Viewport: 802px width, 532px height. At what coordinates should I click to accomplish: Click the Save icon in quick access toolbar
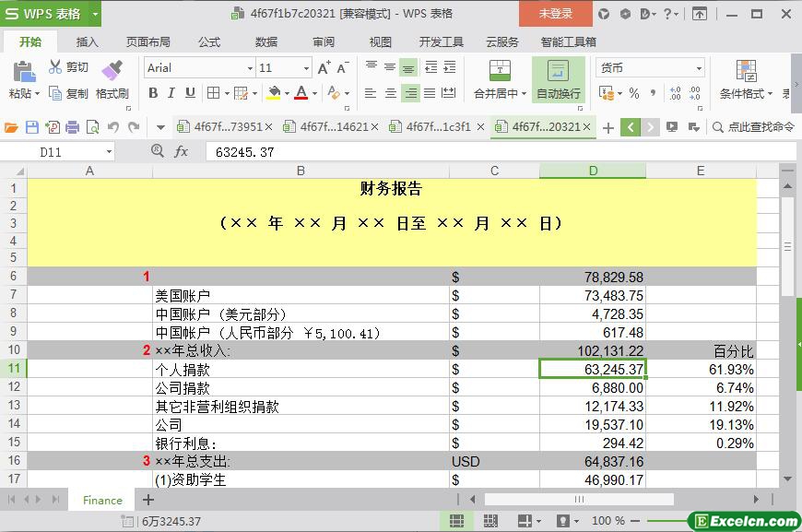coord(32,127)
